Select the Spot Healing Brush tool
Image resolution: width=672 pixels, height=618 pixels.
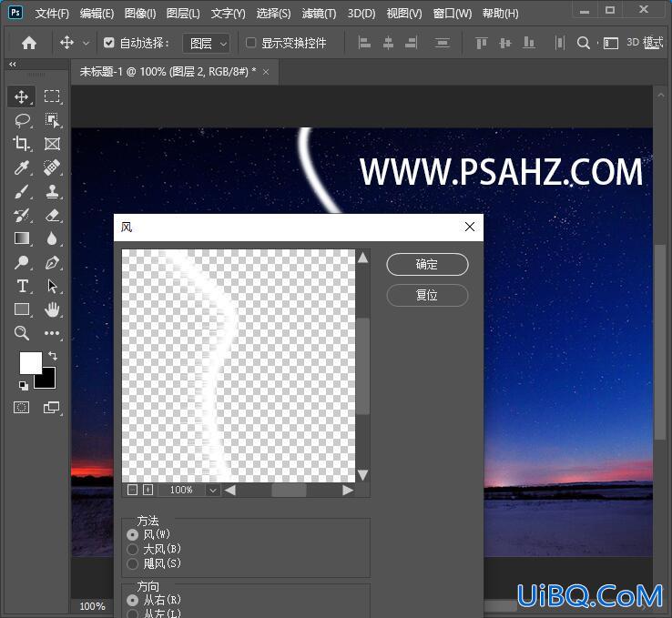click(x=52, y=167)
